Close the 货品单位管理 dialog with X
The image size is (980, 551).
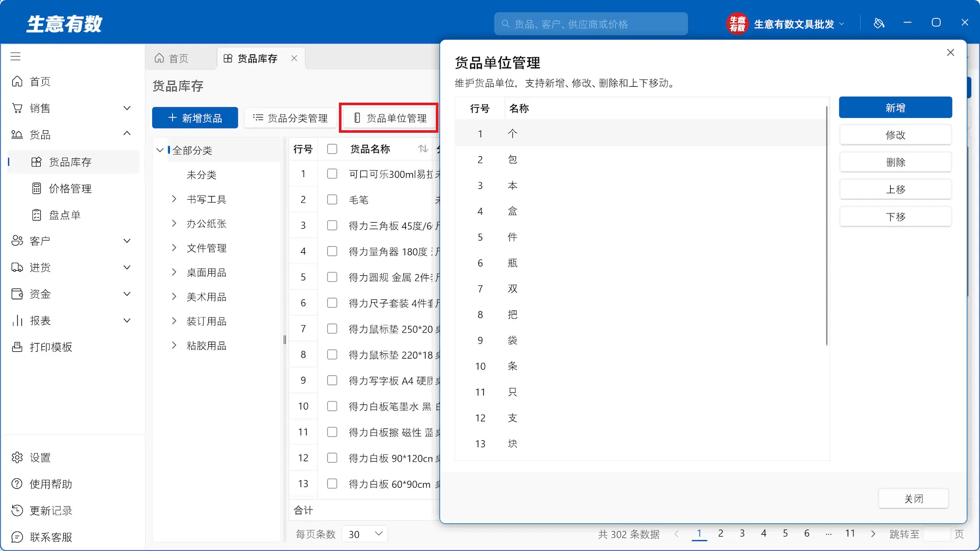(950, 53)
